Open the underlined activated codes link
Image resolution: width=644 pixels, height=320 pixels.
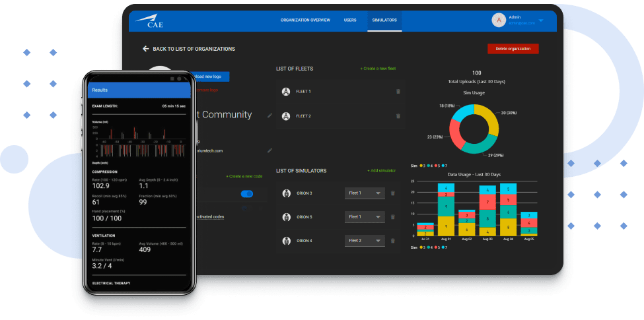tap(211, 216)
